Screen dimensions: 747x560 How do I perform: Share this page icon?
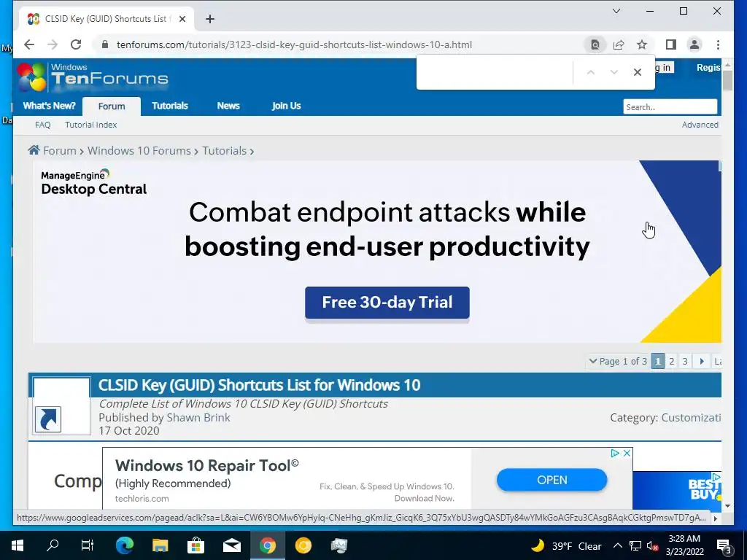tap(619, 44)
